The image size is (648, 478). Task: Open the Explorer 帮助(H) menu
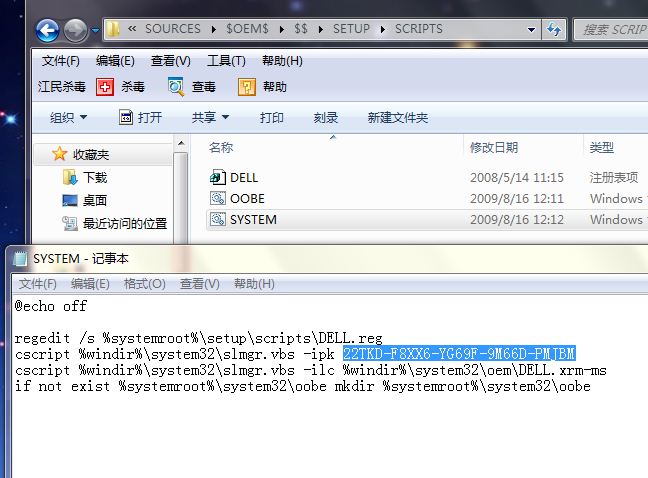(x=282, y=61)
